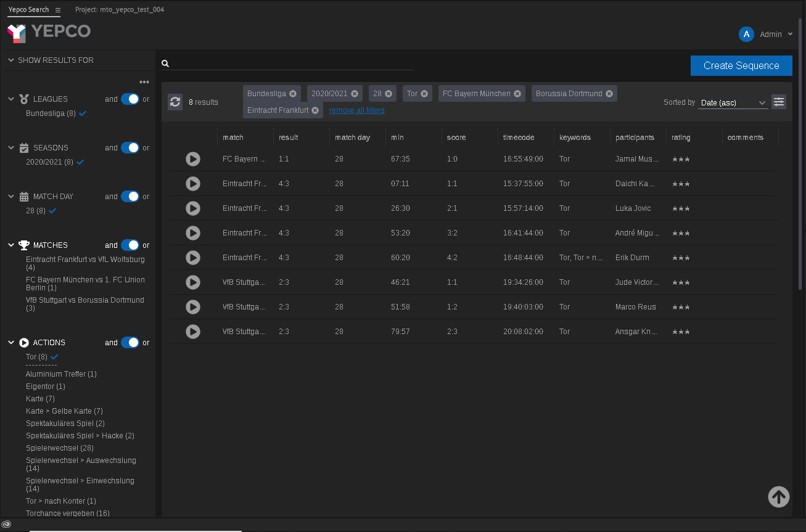Collapse the Actions section
Viewport: 806px width, 532px height.
click(11, 342)
